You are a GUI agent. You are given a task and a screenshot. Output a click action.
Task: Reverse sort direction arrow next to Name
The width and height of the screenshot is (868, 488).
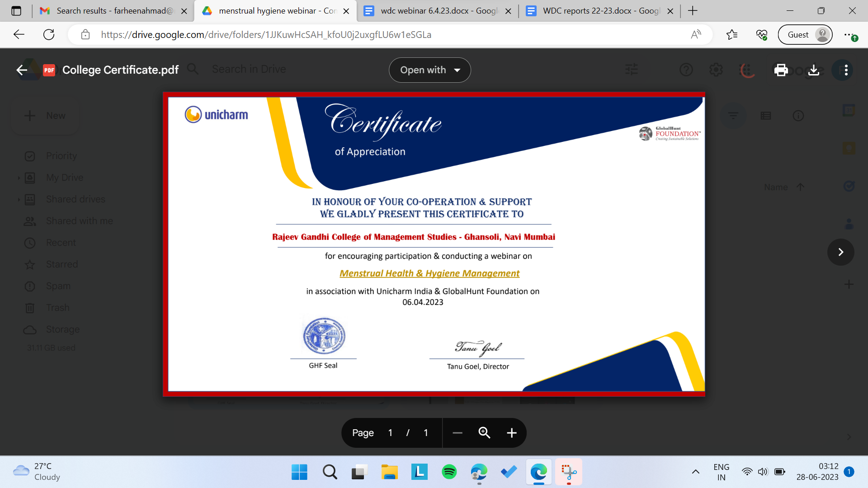tap(800, 187)
